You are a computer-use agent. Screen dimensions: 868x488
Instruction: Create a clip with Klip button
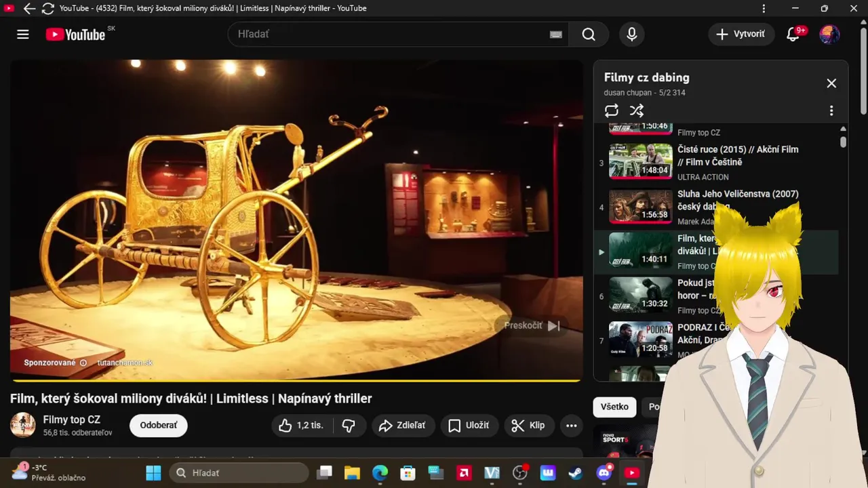[528, 425]
